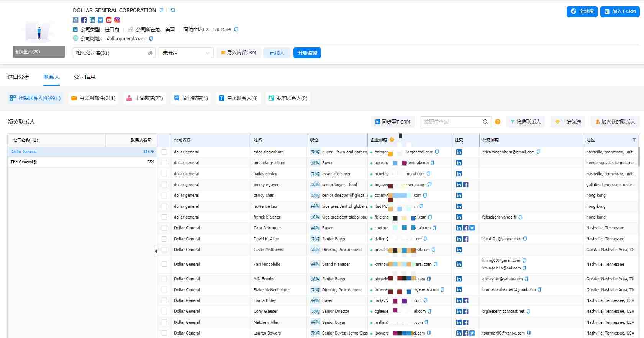Viewport: 644px width, 338px height.
Task: Select The General® row in company list
Action: click(x=82, y=162)
